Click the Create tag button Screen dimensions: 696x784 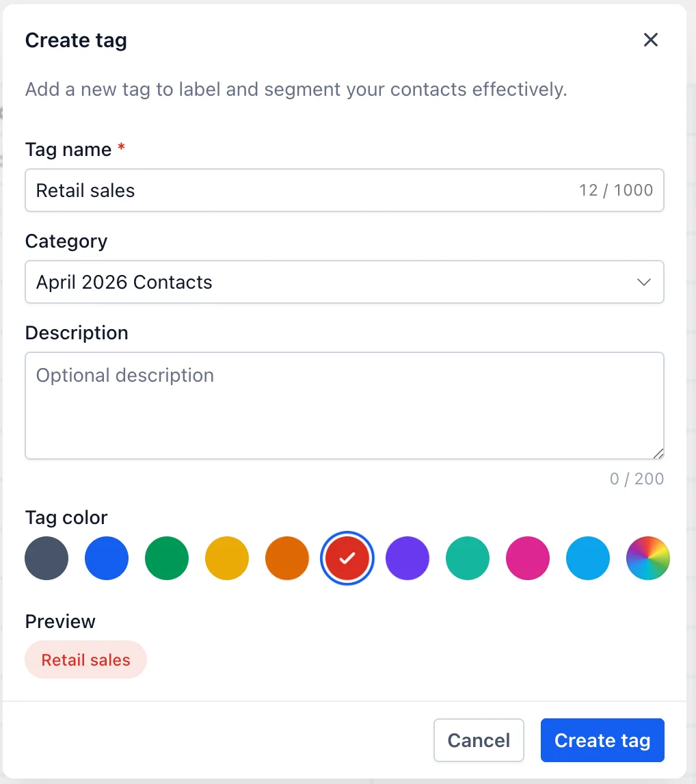click(602, 740)
